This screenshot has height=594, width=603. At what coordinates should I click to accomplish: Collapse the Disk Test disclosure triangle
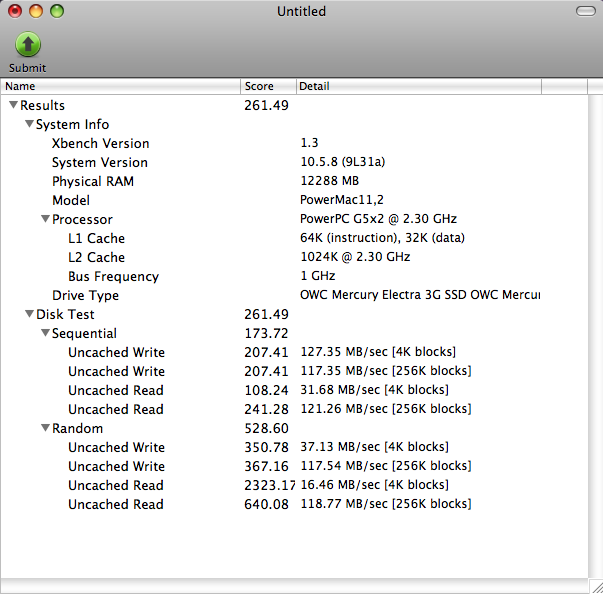(29, 314)
